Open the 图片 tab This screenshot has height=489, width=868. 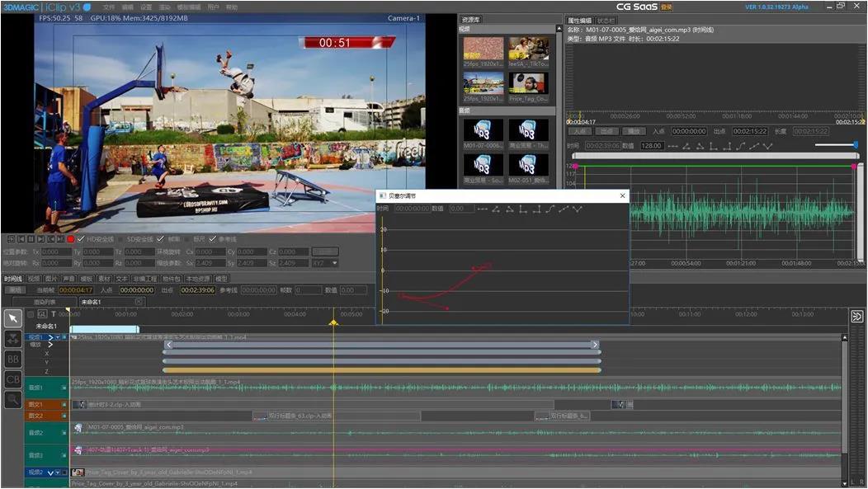pyautogui.click(x=51, y=279)
